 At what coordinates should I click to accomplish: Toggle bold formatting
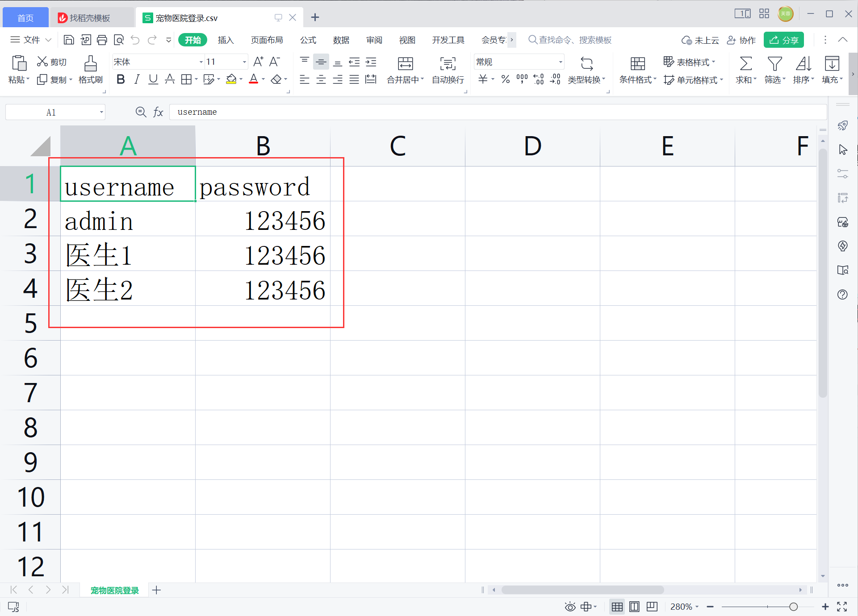click(120, 79)
